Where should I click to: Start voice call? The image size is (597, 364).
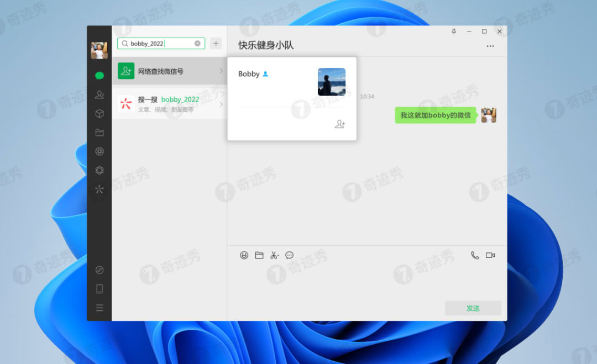(x=475, y=255)
